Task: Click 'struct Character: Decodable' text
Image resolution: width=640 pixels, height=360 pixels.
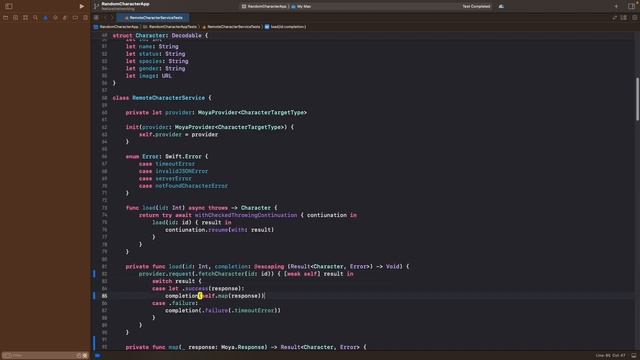Action: tap(157, 36)
